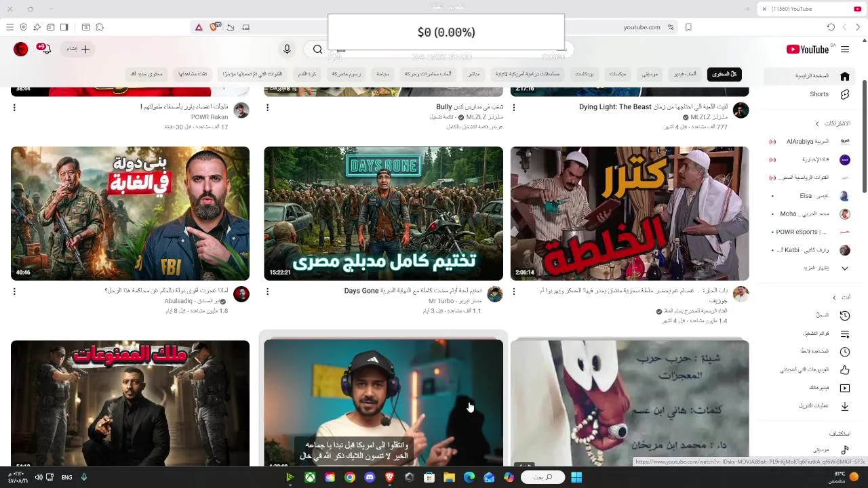This screenshot has height=488, width=868.
Task: Click the taskbar volume icon
Action: (39, 477)
